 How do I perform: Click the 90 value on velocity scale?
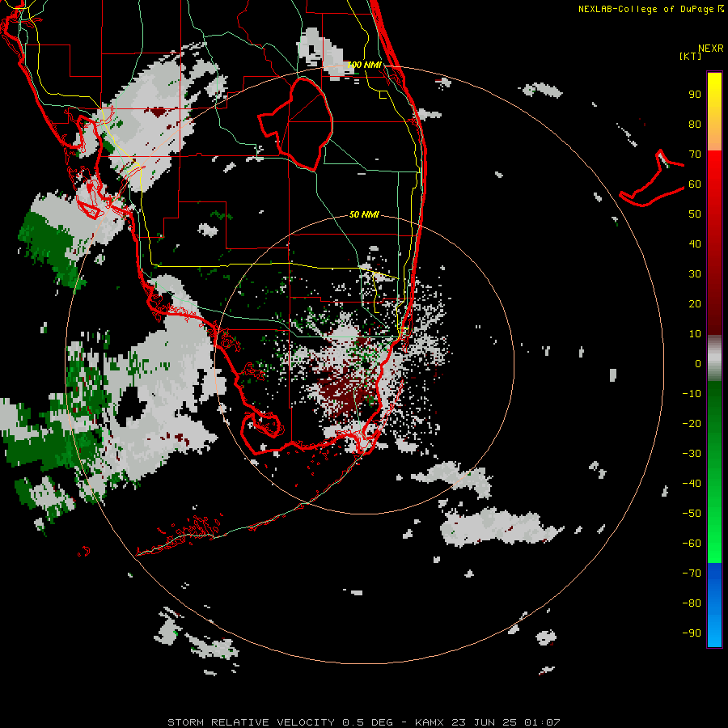(x=695, y=95)
